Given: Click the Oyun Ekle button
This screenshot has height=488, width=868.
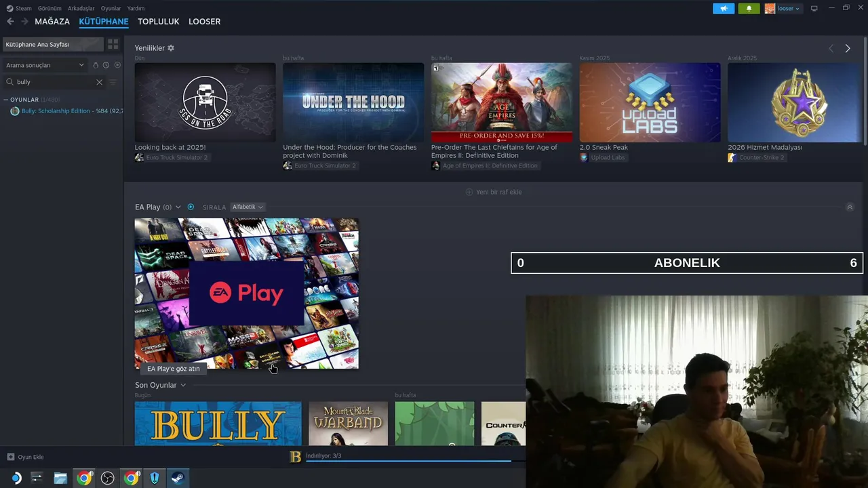Looking at the screenshot, I should [x=25, y=457].
